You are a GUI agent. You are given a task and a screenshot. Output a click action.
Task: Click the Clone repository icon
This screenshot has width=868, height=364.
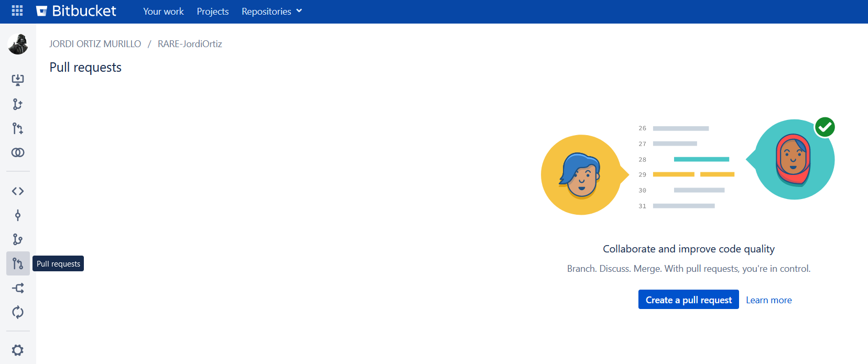[18, 80]
